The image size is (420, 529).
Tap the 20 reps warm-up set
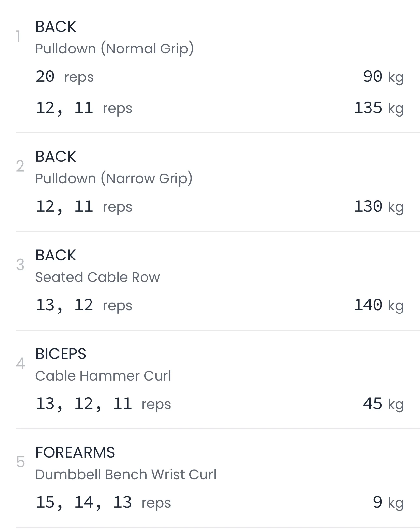click(64, 77)
